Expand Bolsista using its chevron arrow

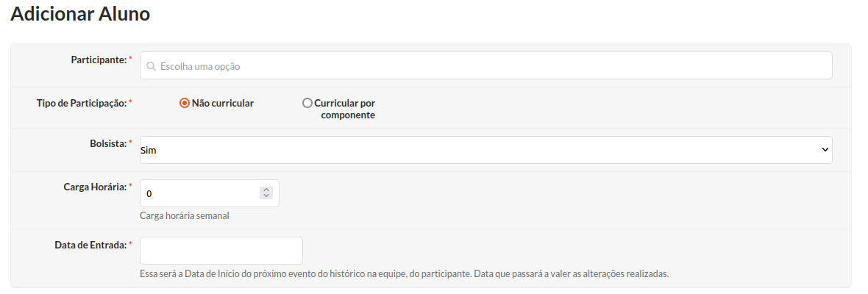[825, 150]
